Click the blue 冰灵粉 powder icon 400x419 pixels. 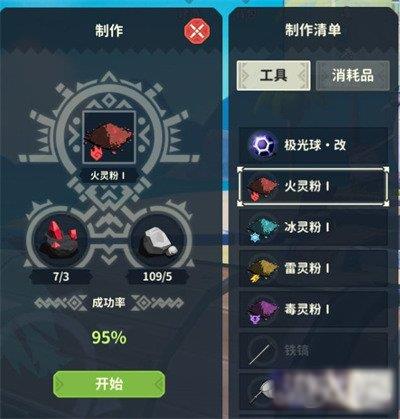(263, 229)
